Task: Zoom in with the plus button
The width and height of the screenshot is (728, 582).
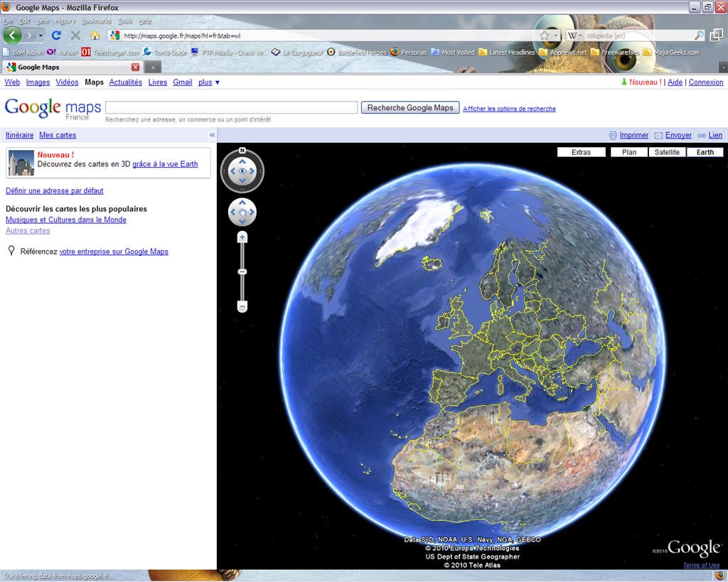Action: (x=242, y=237)
